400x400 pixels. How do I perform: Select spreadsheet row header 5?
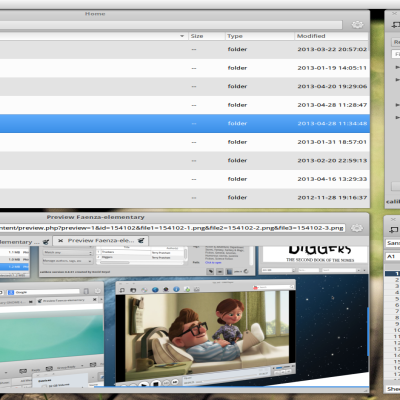(393, 299)
